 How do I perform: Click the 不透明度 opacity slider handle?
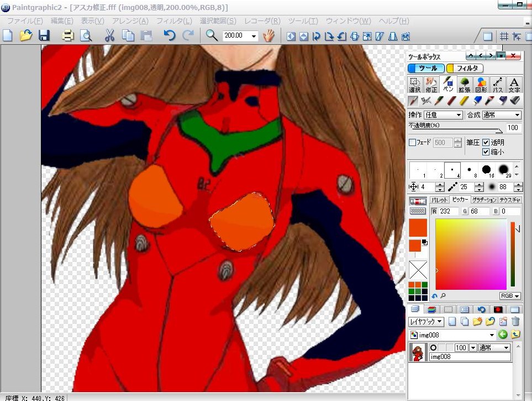click(x=499, y=131)
